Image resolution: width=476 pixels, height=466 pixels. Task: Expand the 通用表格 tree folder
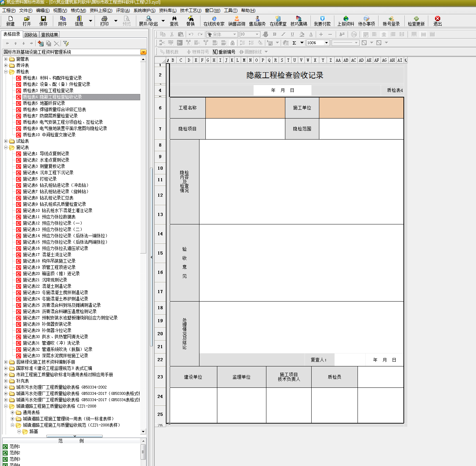[x=12, y=412]
